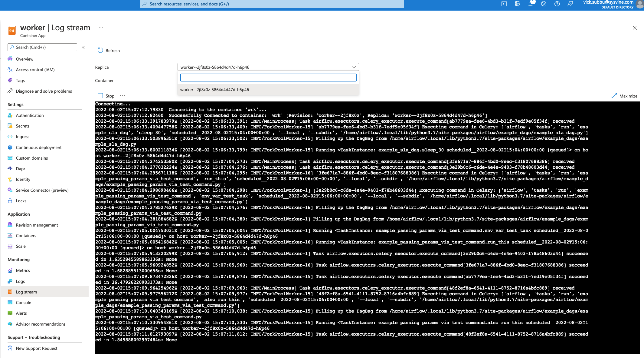
Task: Refresh the log stream
Action: tap(109, 50)
